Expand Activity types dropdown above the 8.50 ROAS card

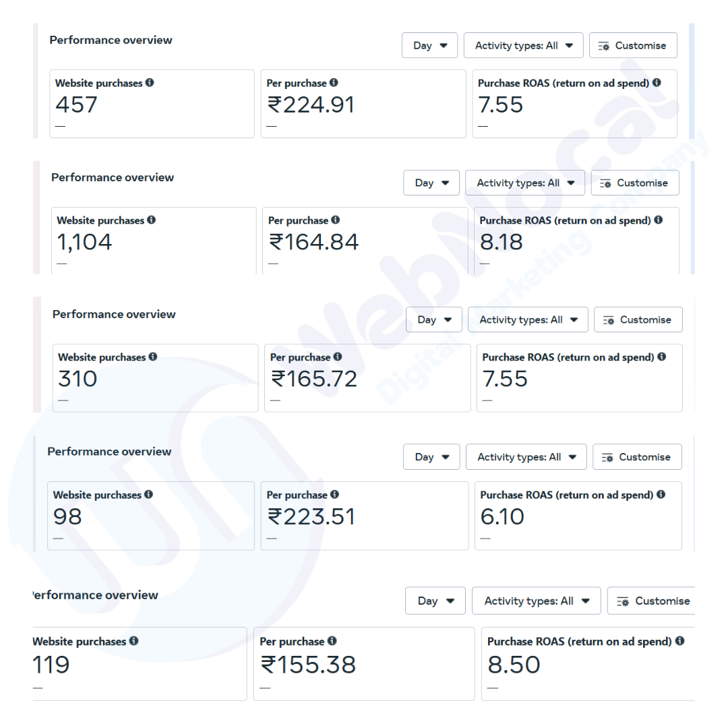[x=536, y=601]
